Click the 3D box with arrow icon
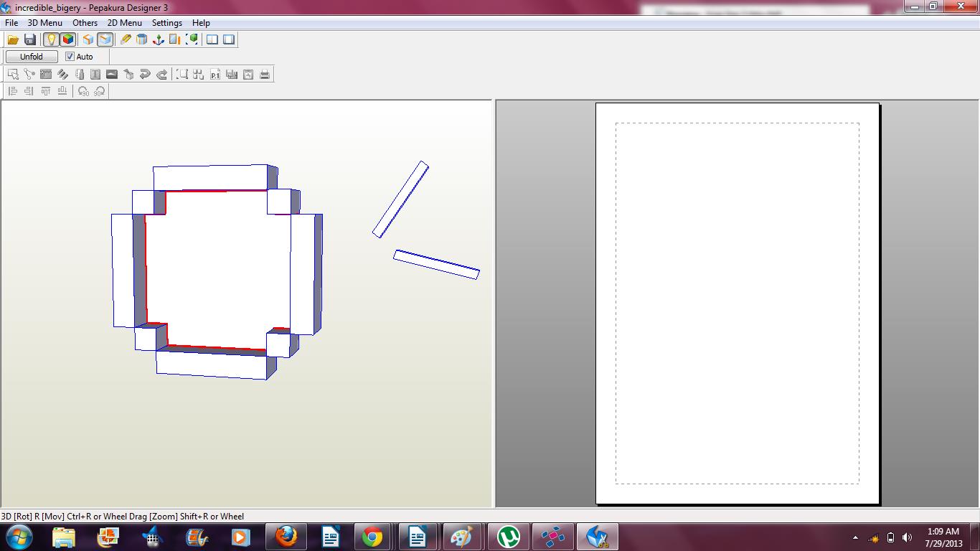The image size is (980, 551). tap(128, 74)
